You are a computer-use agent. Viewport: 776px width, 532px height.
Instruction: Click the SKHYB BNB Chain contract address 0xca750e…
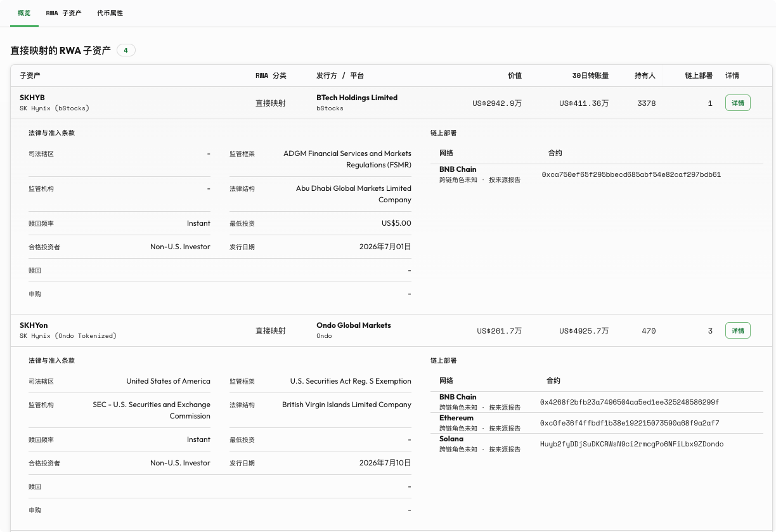[631, 174]
